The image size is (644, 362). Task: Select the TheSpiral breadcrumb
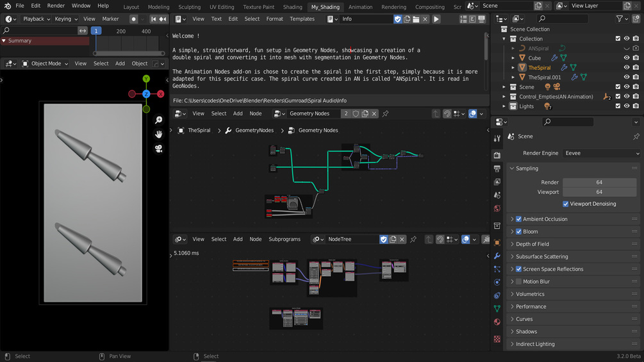194,131
